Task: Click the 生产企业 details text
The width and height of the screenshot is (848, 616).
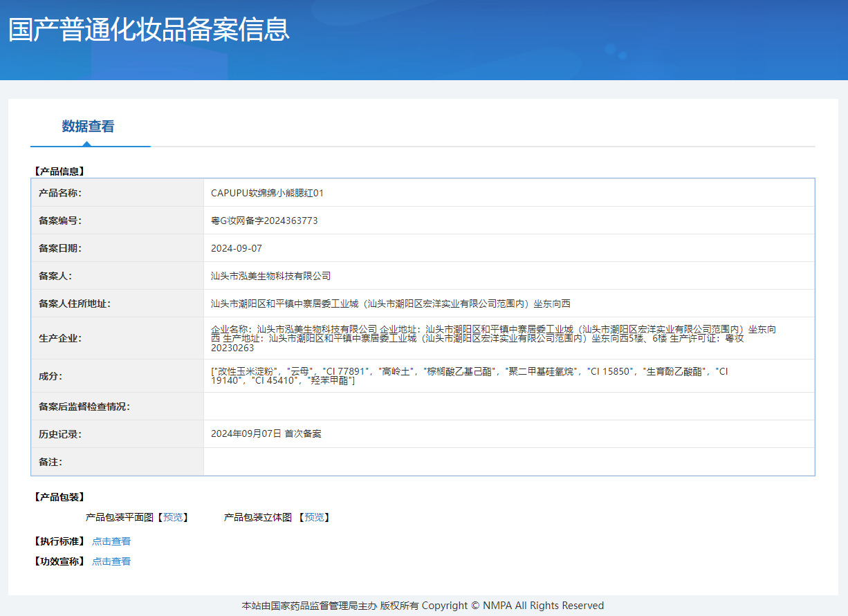Action: tap(493, 338)
